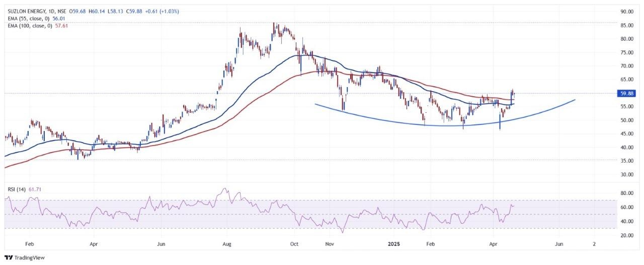Click the EMA 55 indicator legend
Image resolution: width=644 pixels, height=265 pixels.
[x=27, y=18]
